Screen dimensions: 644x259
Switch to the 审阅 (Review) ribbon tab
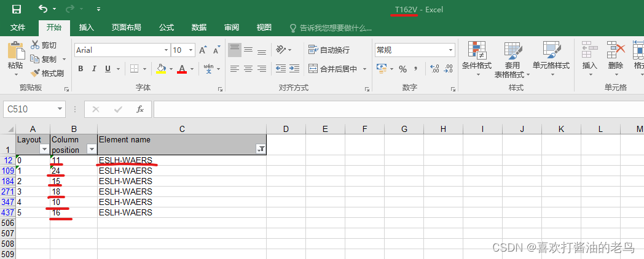pyautogui.click(x=232, y=28)
